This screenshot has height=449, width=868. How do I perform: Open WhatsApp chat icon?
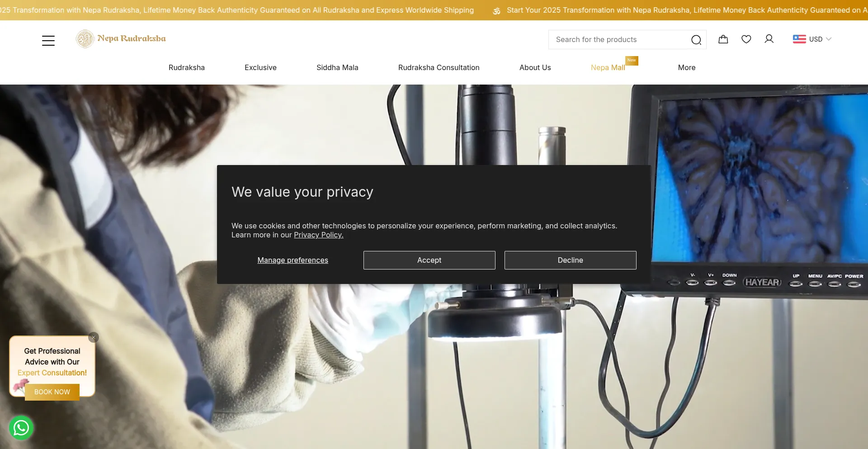click(x=21, y=428)
